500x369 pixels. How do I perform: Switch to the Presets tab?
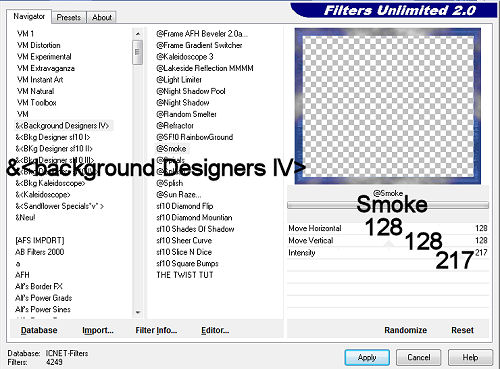coord(69,17)
